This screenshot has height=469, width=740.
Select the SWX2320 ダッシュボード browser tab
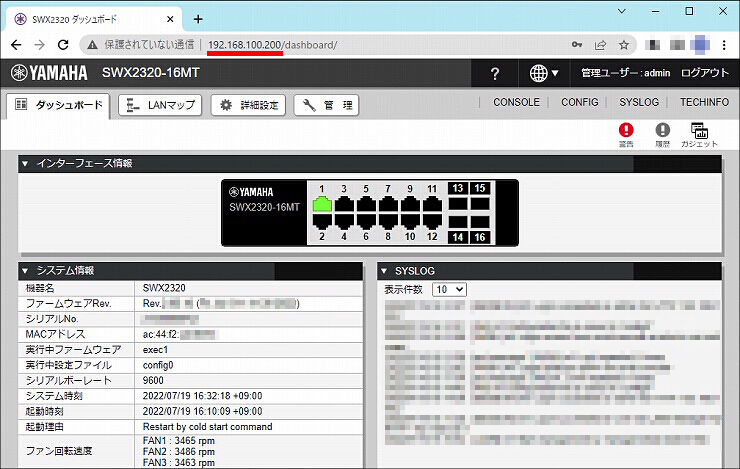(x=93, y=19)
